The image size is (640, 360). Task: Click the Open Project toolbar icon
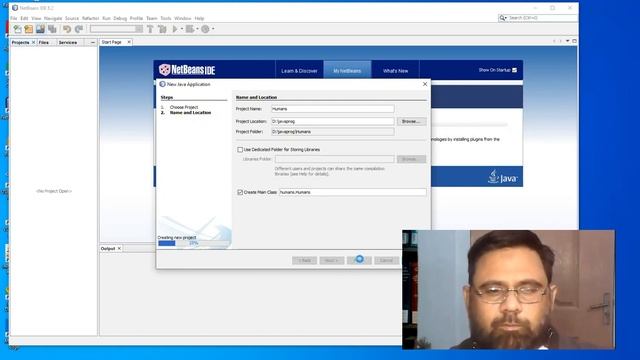click(40, 29)
